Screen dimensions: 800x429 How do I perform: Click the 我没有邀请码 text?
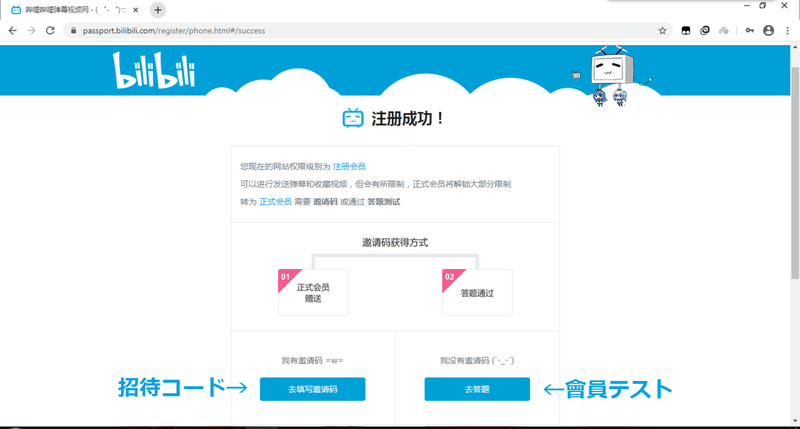[477, 361]
